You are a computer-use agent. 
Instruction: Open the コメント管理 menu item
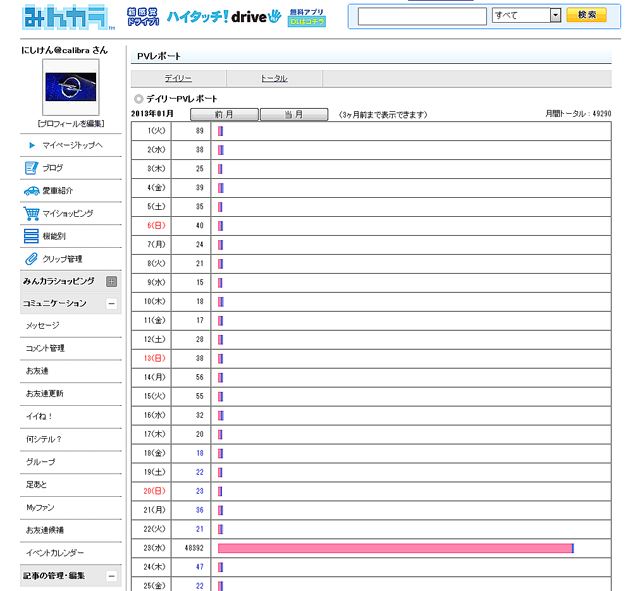pyautogui.click(x=45, y=348)
